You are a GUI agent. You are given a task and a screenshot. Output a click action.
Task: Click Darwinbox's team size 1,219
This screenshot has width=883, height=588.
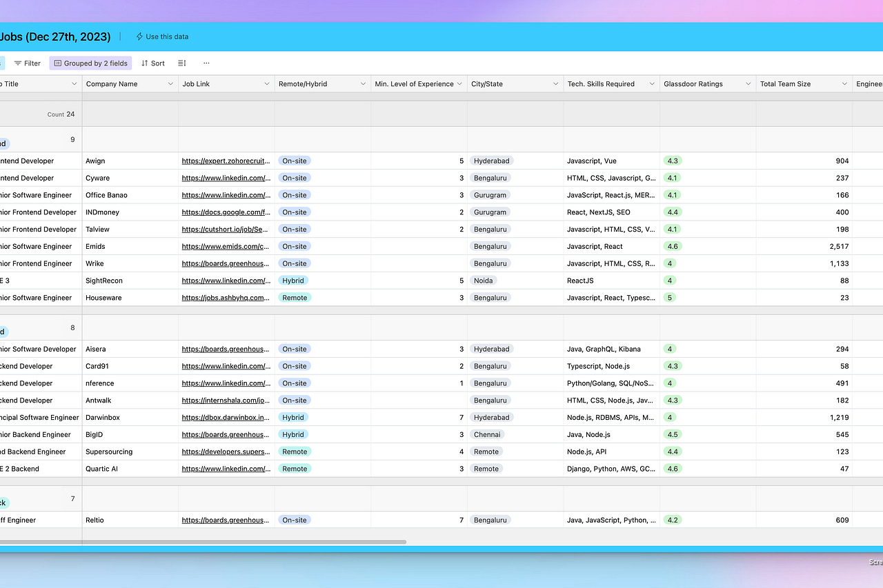839,418
